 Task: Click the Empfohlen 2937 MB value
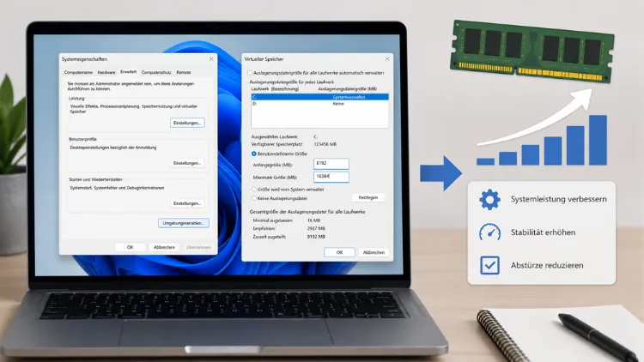[316, 229]
